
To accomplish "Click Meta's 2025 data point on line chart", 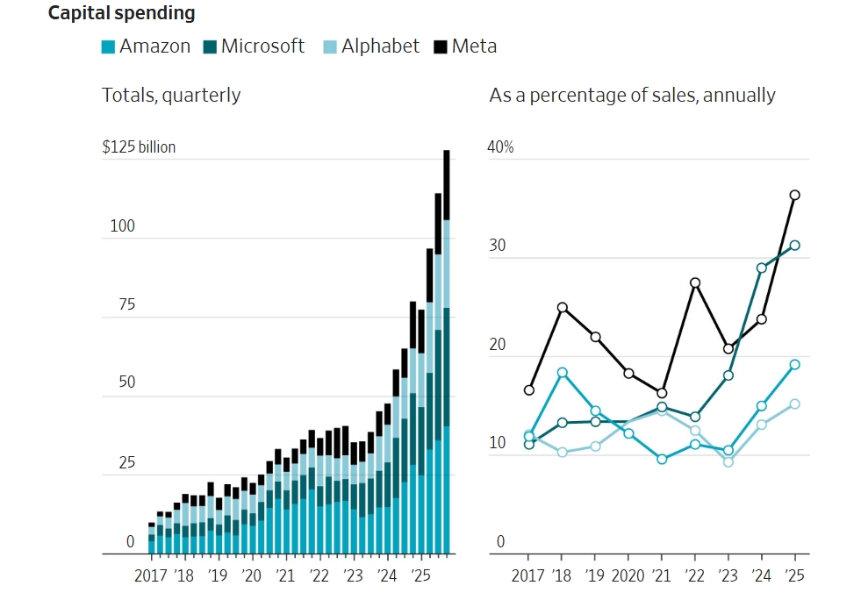I will [794, 196].
